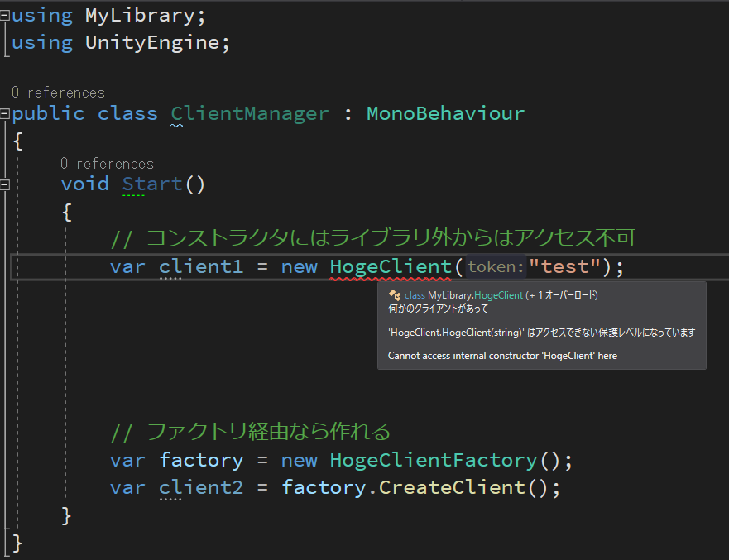This screenshot has width=729, height=560.
Task: Click the comment about constructor access
Action: [x=372, y=238]
